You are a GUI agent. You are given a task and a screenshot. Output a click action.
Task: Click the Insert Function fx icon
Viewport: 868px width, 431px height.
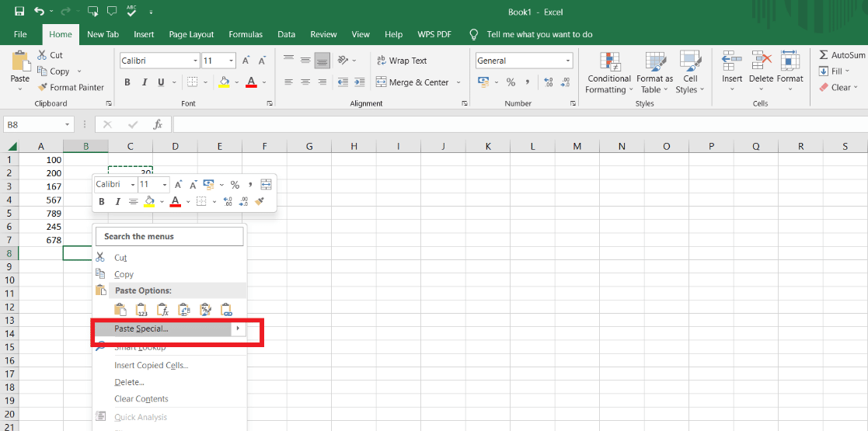[158, 125]
